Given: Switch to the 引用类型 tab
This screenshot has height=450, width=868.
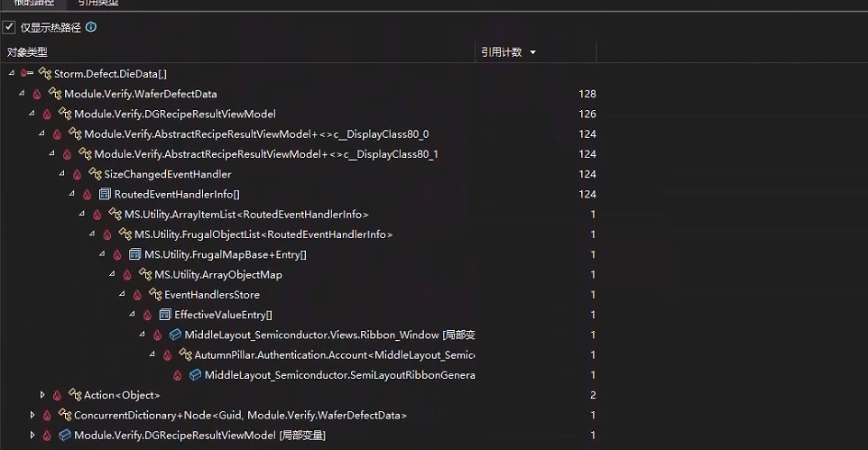Looking at the screenshot, I should point(97,4).
